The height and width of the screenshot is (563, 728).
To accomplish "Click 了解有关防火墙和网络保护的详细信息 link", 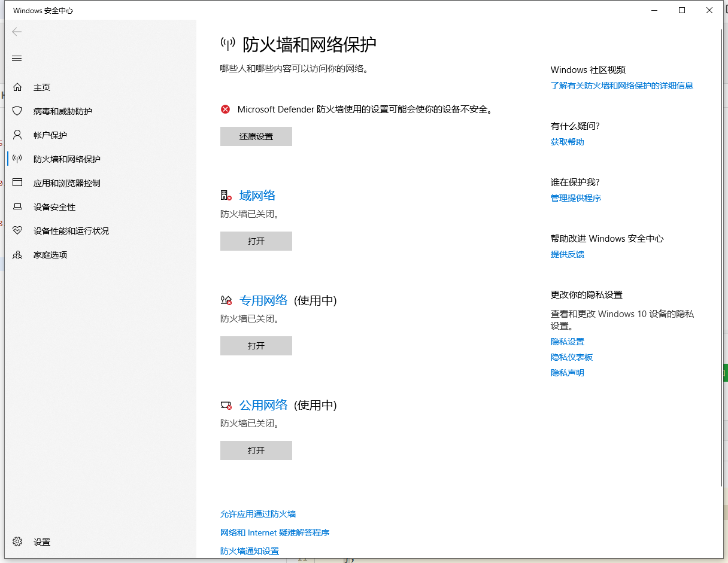I will click(622, 86).
